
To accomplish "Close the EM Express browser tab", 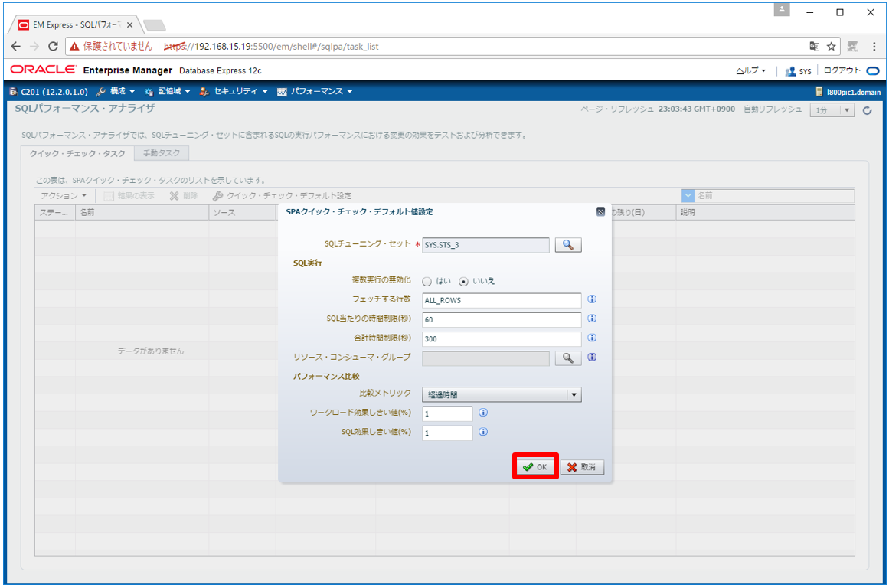I will coord(130,25).
